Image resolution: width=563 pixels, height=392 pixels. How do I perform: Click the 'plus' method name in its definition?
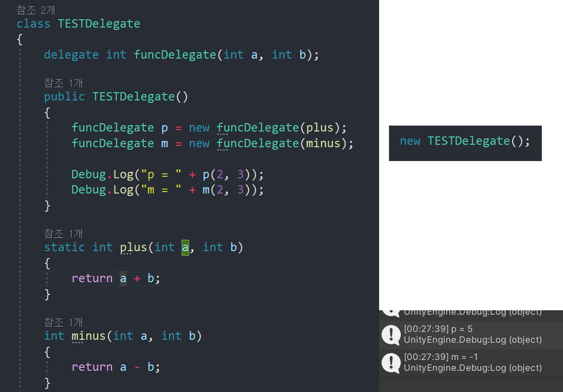click(x=134, y=248)
